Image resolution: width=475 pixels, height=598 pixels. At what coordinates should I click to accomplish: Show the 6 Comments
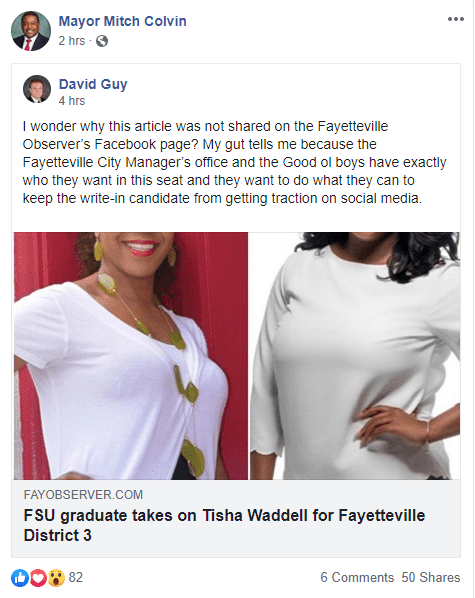tap(357, 577)
